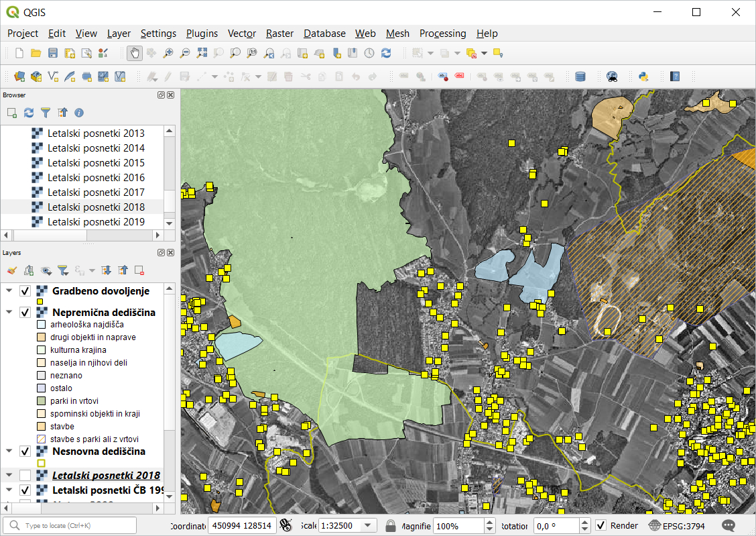Screen dimensions: 756x536
Task: Open the Processing menu
Action: [x=442, y=33]
